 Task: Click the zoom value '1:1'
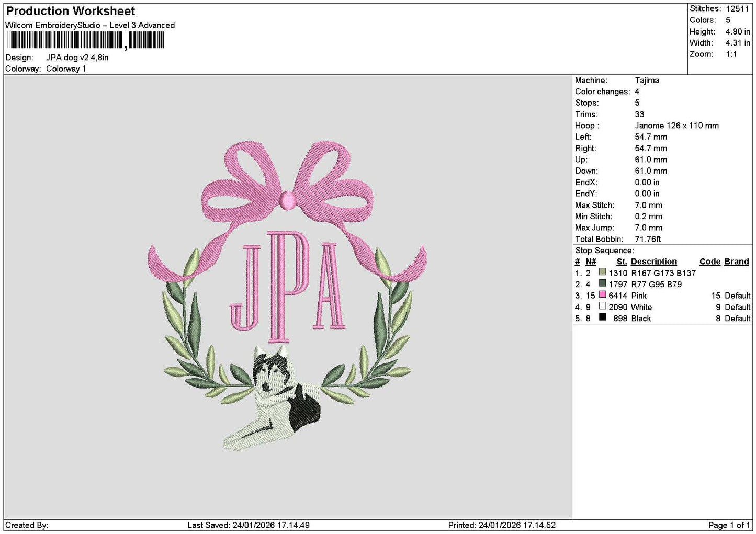tap(731, 54)
